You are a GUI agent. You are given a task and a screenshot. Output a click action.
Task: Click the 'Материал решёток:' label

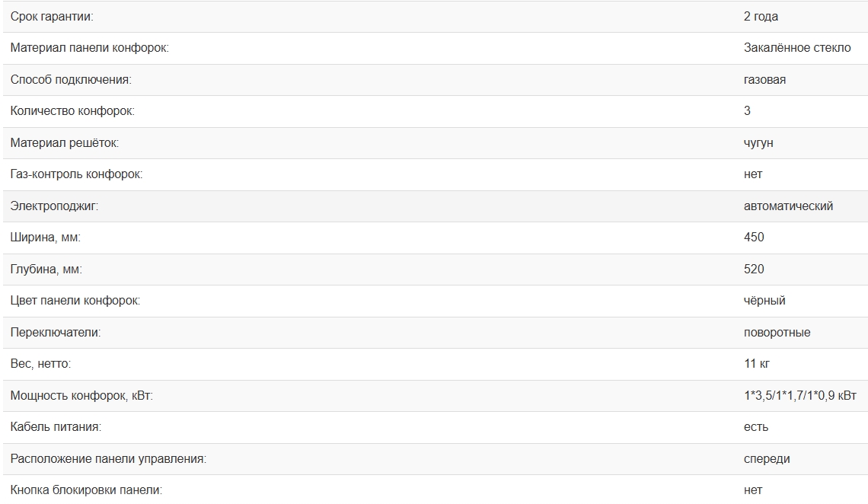click(x=65, y=142)
